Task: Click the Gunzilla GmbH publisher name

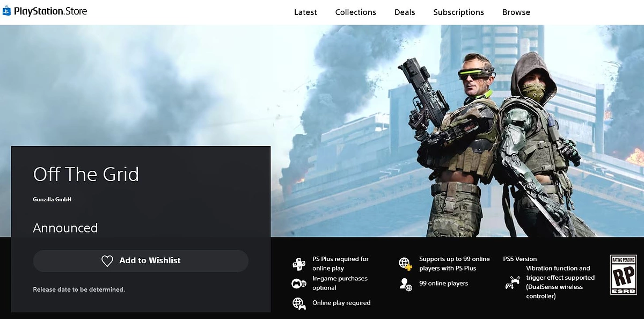Action: (52, 199)
